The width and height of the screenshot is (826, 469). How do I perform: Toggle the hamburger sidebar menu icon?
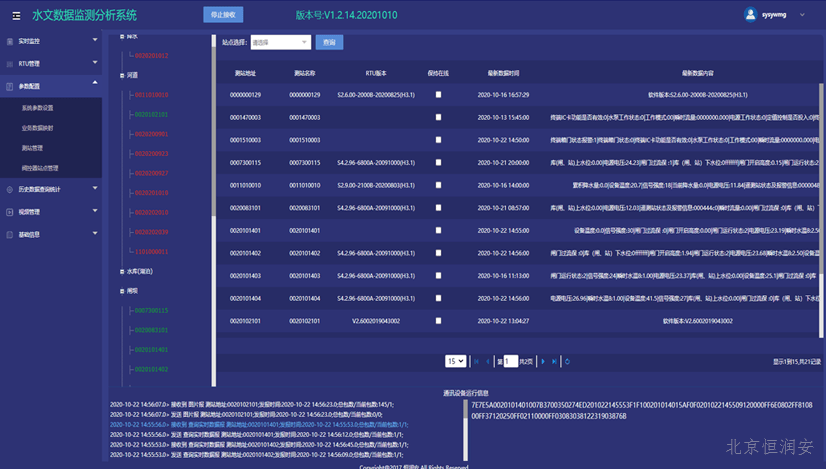16,16
